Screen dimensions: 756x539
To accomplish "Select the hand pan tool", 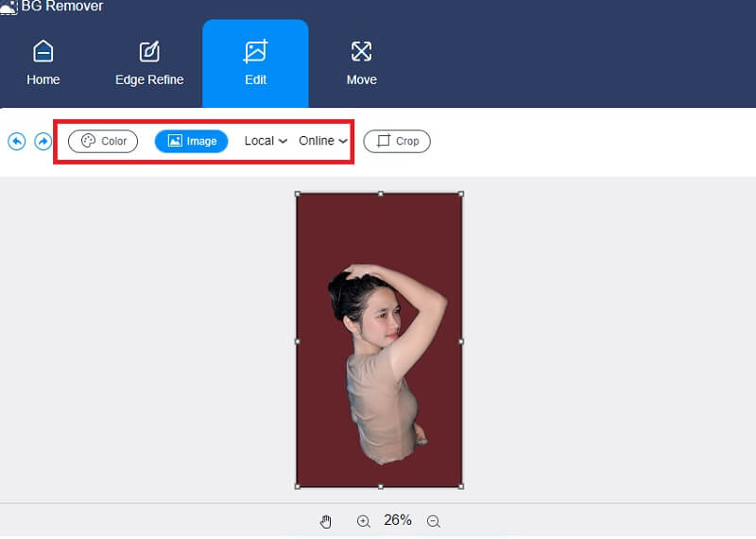I will coord(326,521).
